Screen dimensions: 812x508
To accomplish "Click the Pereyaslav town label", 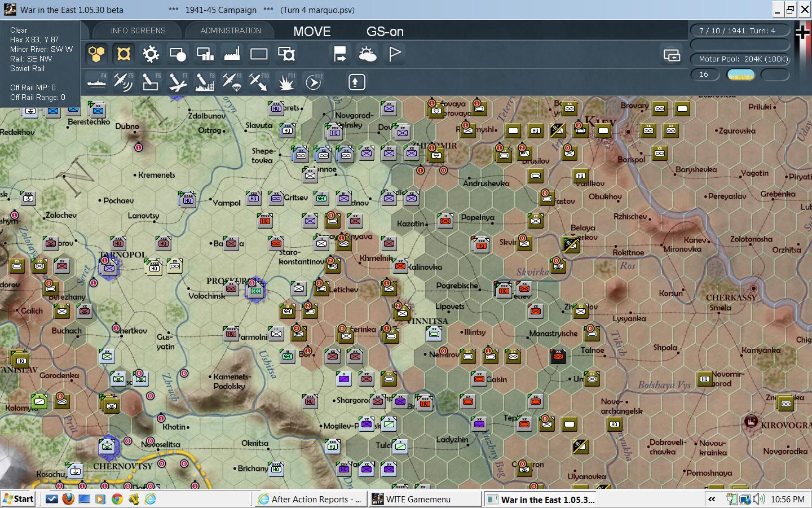I will pyautogui.click(x=727, y=196).
